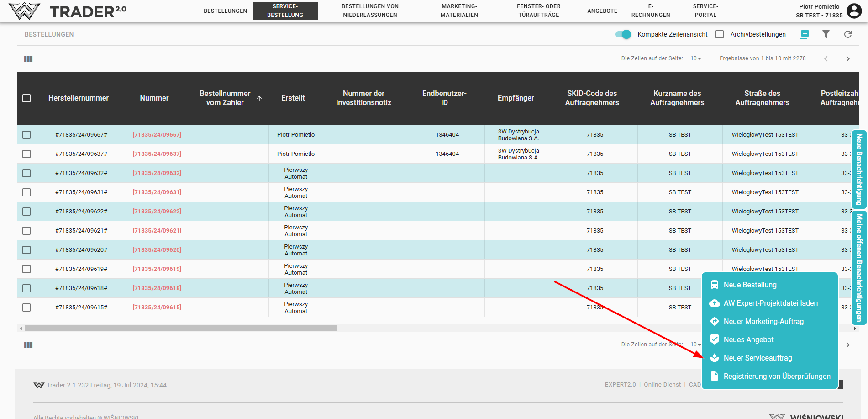Click the user profile avatar icon
Image resolution: width=868 pixels, height=419 pixels.
(x=854, y=11)
